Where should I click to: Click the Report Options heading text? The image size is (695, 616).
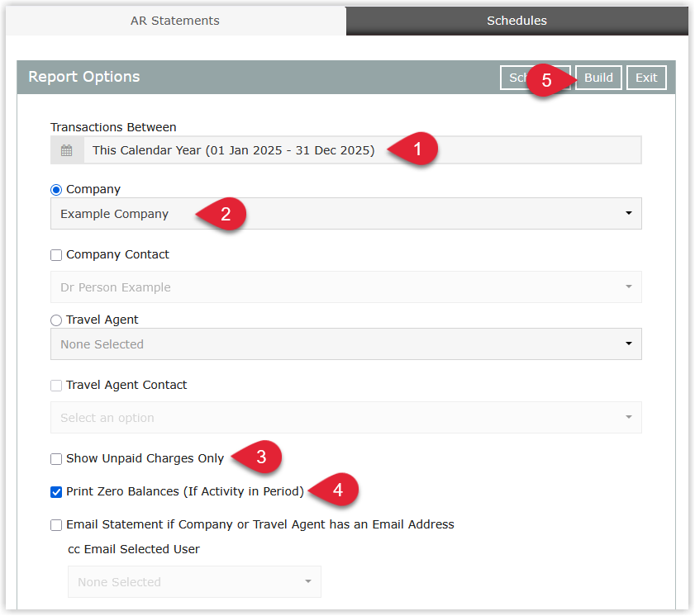[x=84, y=77]
